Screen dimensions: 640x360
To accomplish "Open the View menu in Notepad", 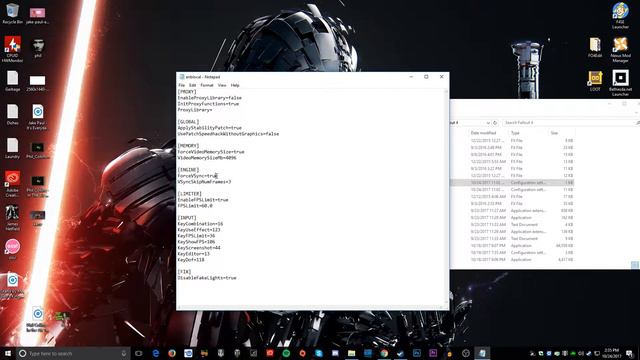I will click(222, 85).
